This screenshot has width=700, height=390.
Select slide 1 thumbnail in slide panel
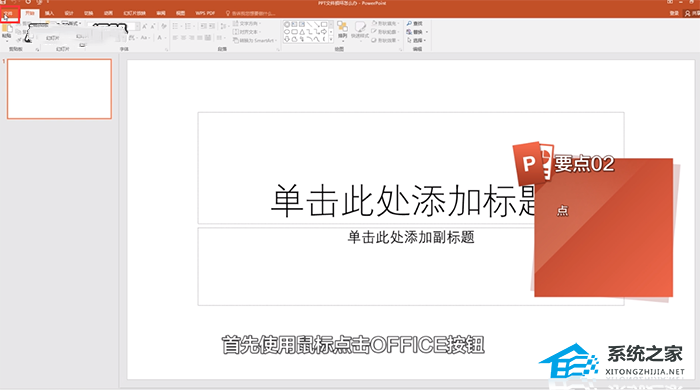(59, 89)
